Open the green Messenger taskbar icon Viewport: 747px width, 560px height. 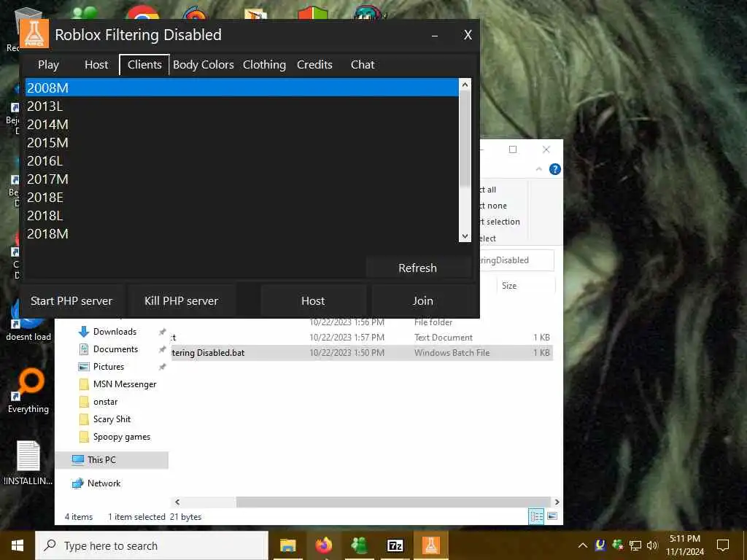point(359,545)
